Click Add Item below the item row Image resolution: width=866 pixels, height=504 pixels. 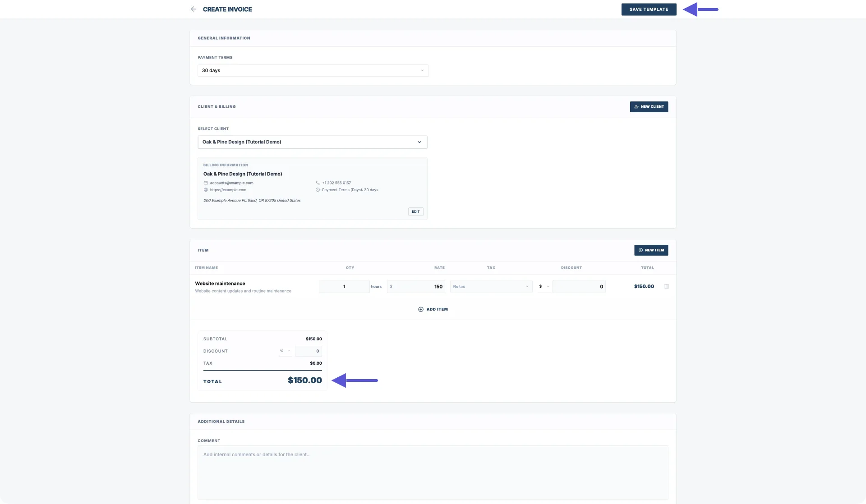tap(433, 309)
